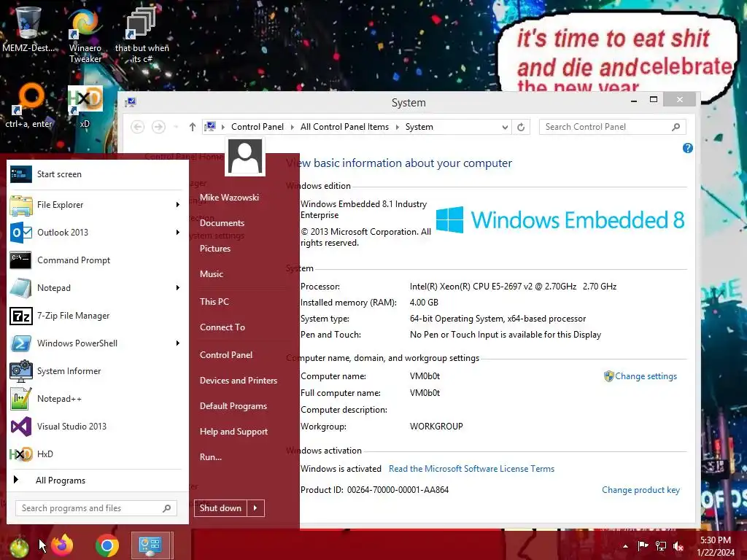Open System window help question mark

click(x=687, y=148)
